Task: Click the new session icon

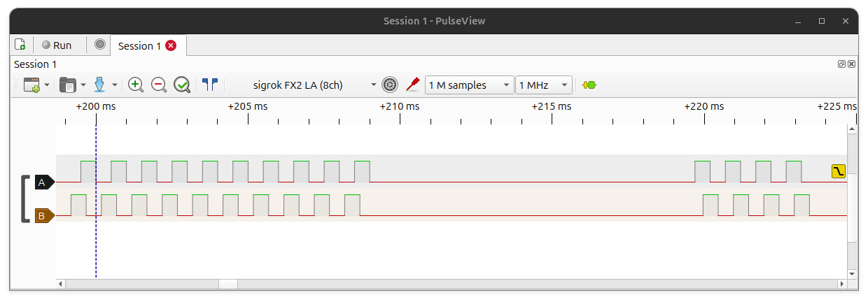Action: 20,45
